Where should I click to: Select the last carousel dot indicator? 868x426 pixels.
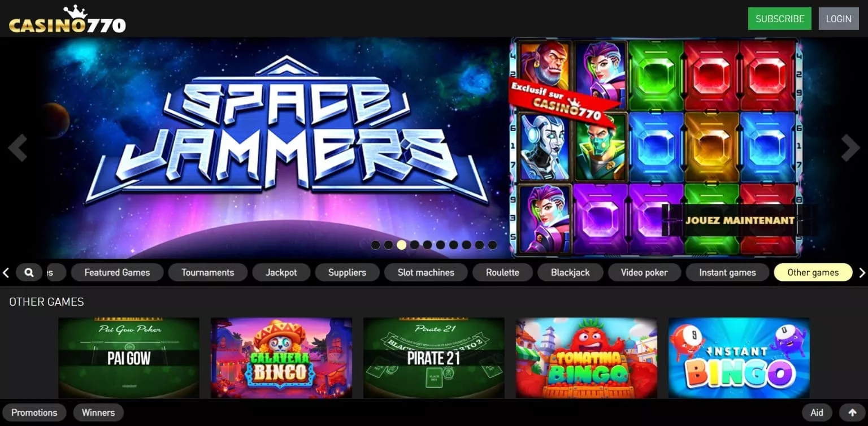tap(492, 245)
